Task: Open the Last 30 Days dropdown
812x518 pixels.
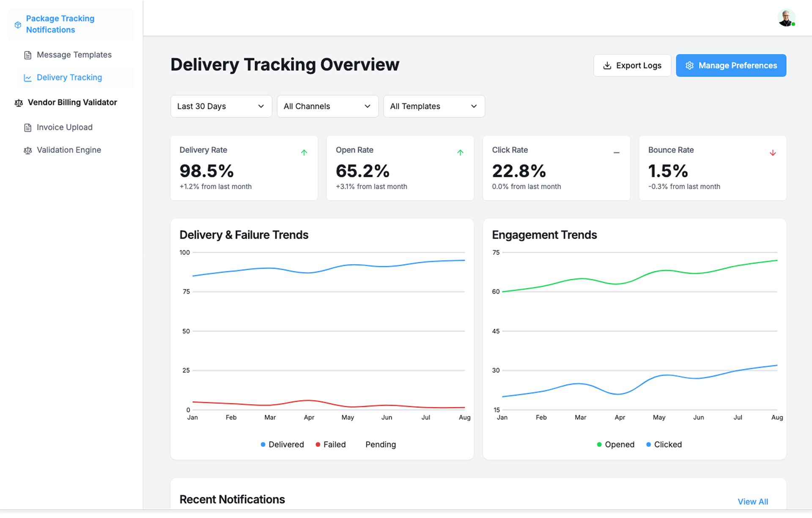Action: click(x=221, y=106)
